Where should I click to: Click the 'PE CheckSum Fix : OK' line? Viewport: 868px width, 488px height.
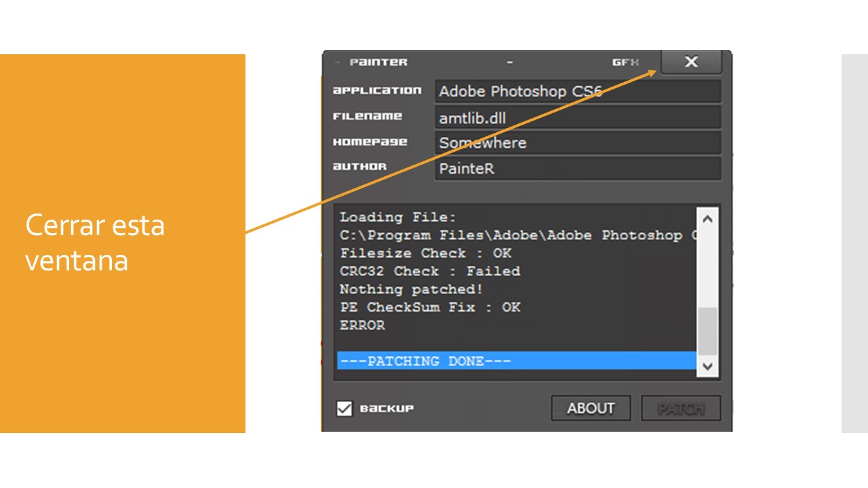(430, 307)
